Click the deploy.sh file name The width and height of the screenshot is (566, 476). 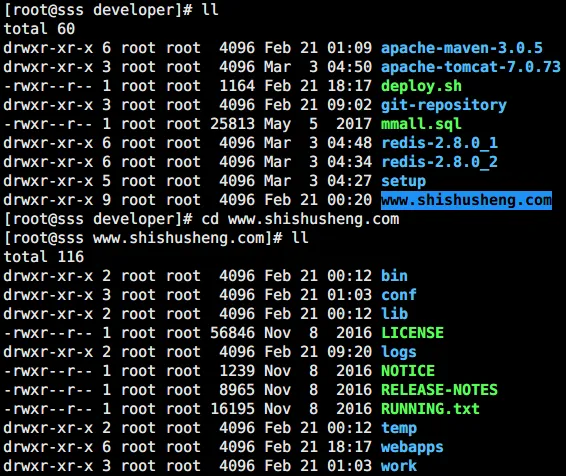(x=421, y=86)
